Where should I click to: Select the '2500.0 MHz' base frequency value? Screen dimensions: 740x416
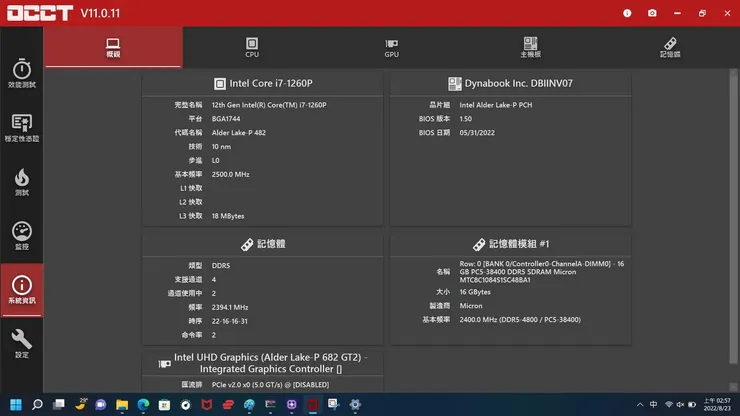tap(230, 174)
